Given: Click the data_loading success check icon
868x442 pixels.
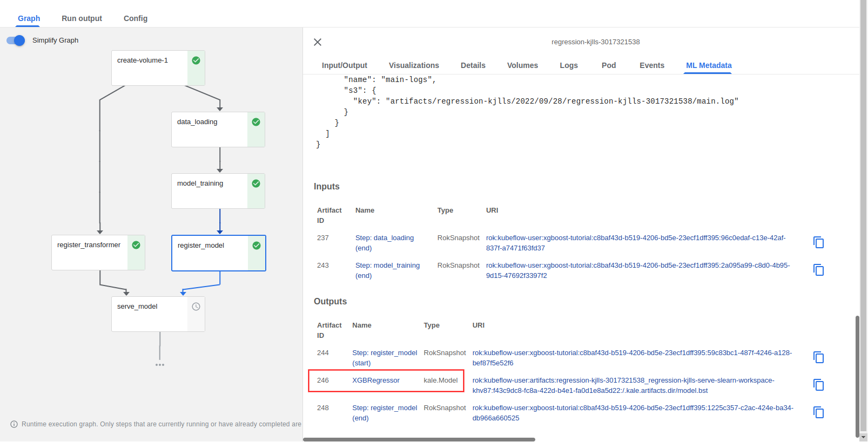Looking at the screenshot, I should (x=256, y=122).
